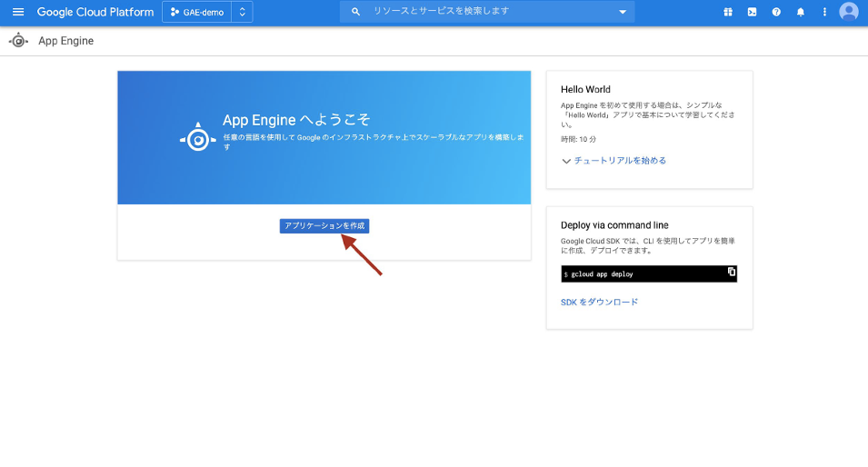Click the search magnifier icon
Viewport: 868px width, 467px height.
point(355,11)
